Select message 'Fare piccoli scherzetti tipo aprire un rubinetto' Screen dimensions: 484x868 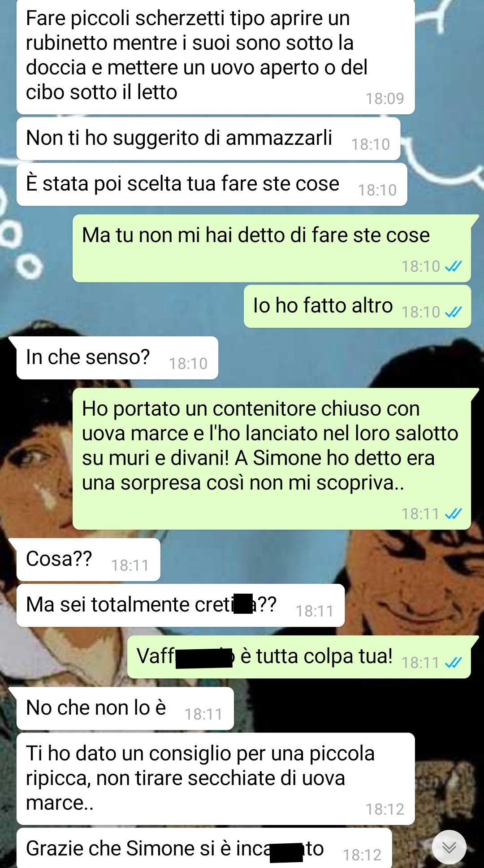(x=216, y=56)
